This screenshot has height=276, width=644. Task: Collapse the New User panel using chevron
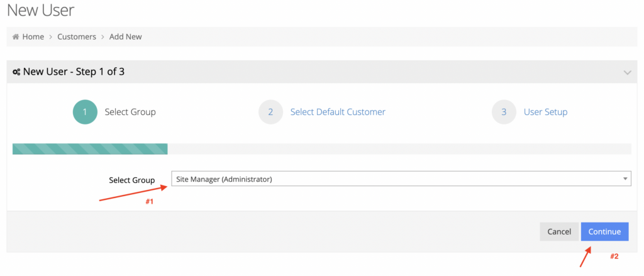(x=627, y=73)
